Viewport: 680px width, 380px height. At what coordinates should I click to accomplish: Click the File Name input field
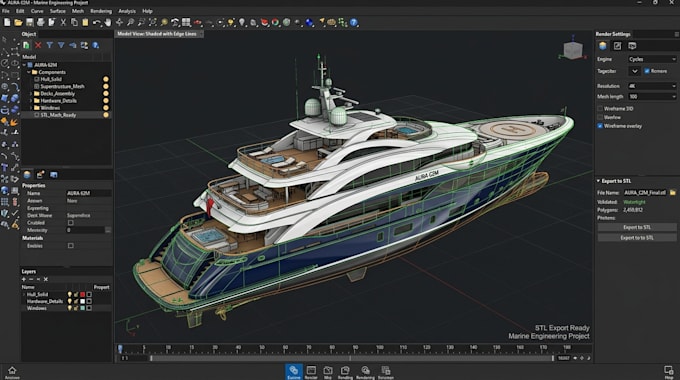(645, 193)
